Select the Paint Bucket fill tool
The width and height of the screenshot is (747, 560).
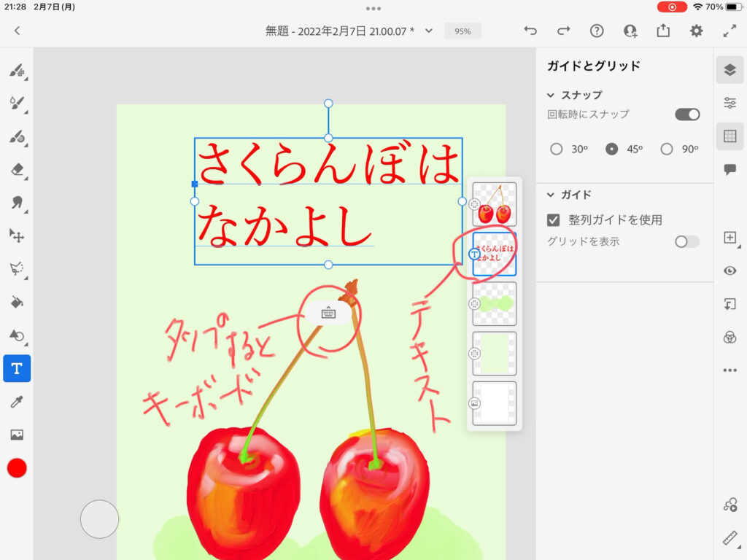(x=18, y=302)
